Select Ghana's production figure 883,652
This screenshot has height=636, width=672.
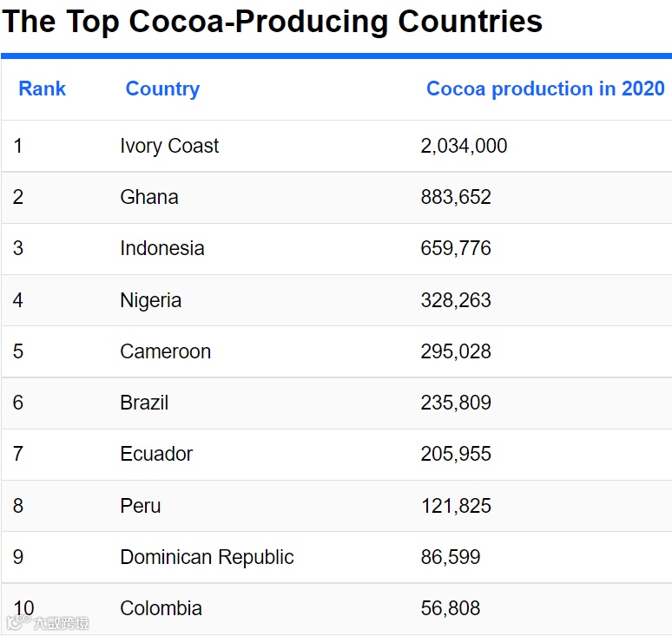pos(456,197)
